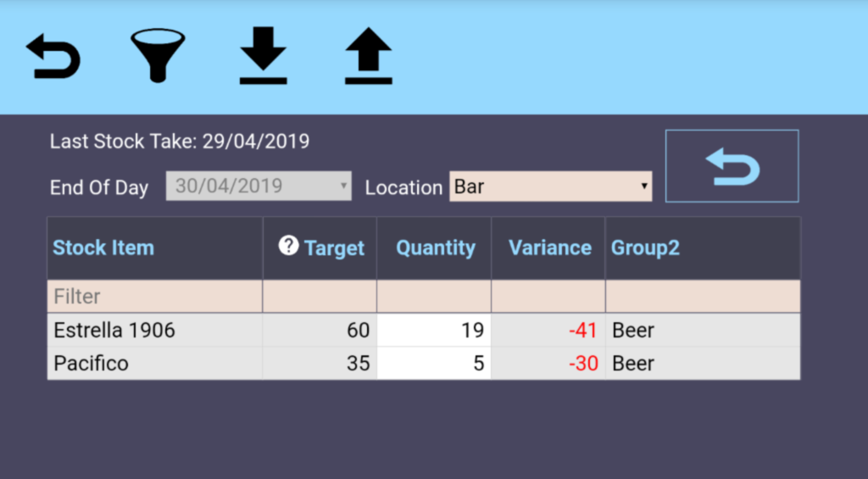Click the question mark help icon beside Target
This screenshot has width=868, height=479.
pos(289,246)
